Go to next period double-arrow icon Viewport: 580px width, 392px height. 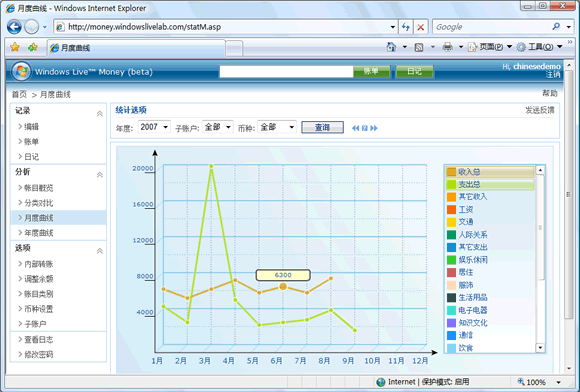374,128
